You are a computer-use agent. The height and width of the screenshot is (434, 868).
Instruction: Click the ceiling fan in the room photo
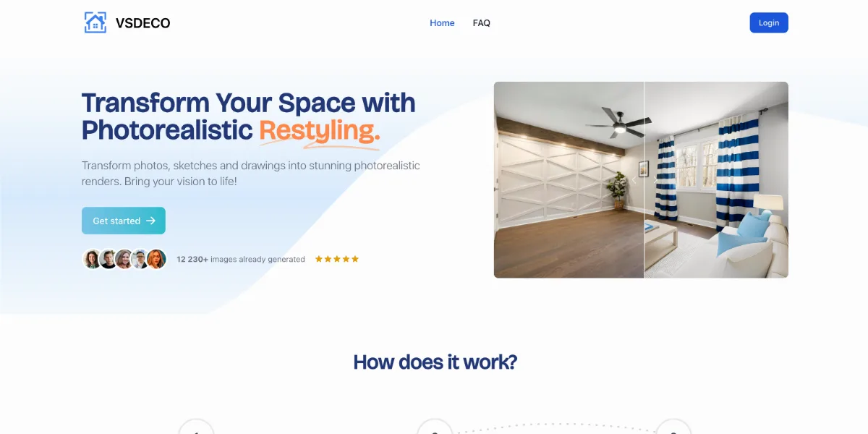[619, 124]
